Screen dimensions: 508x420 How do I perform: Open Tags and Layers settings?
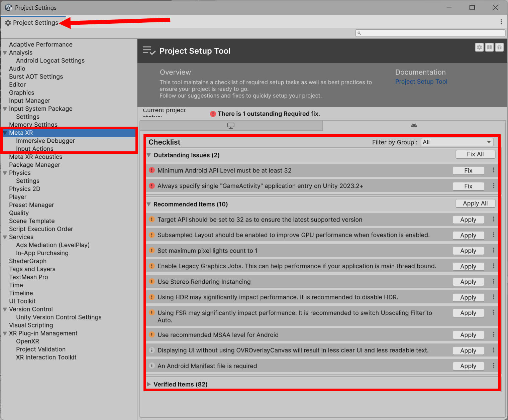32,269
